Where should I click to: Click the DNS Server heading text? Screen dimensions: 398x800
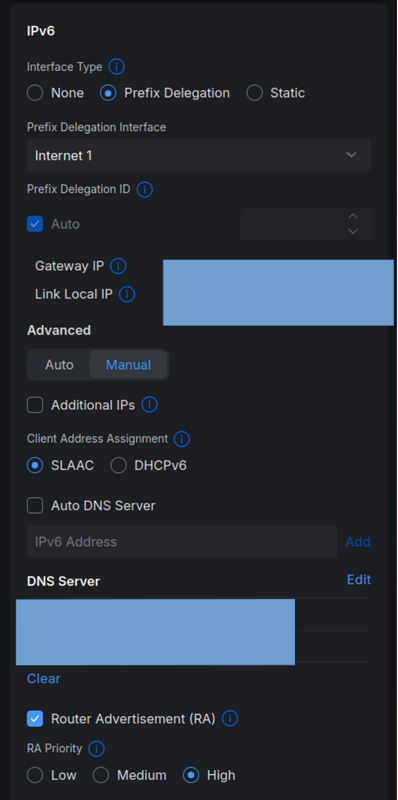pos(63,581)
